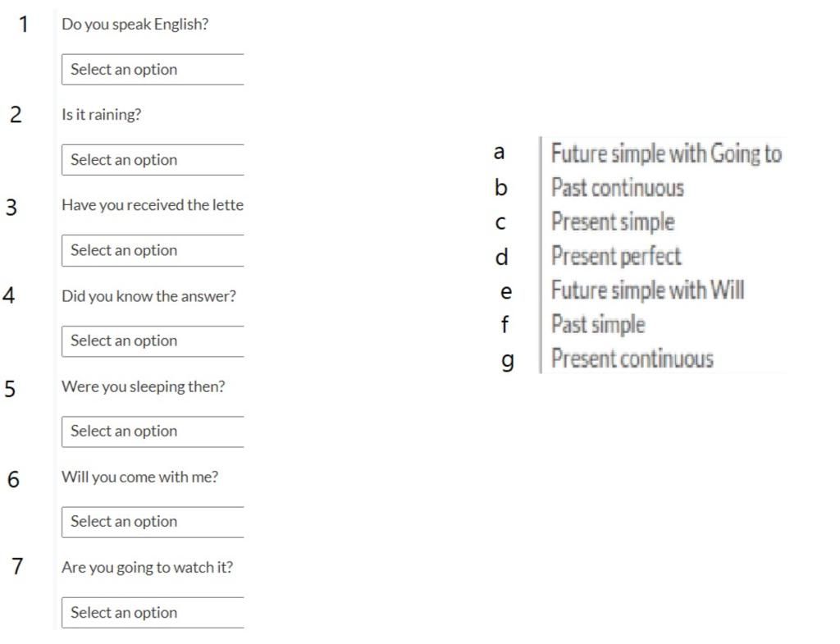Open dropdown under 'Will you come with me?'
The width and height of the screenshot is (840, 644).
coord(153,522)
